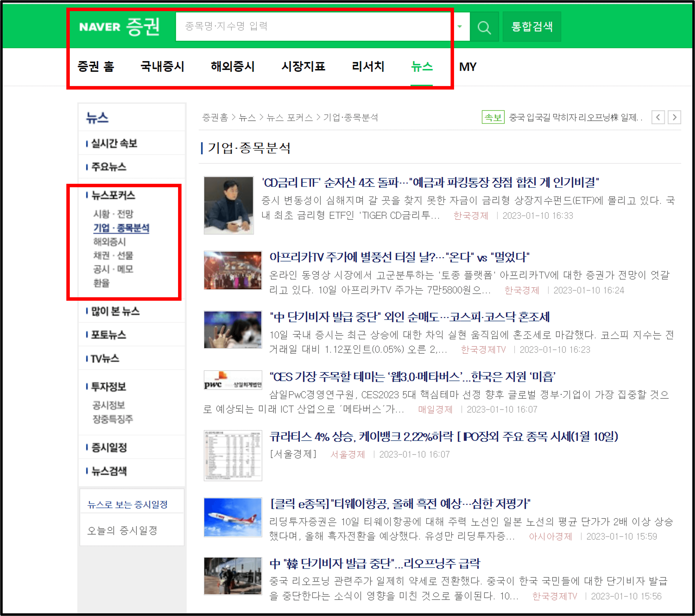
Task: Open the MY menu
Action: point(468,67)
